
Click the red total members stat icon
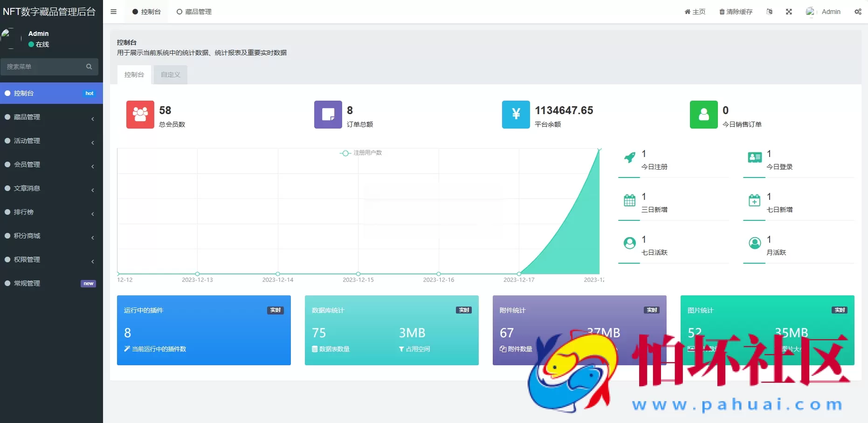coord(139,115)
